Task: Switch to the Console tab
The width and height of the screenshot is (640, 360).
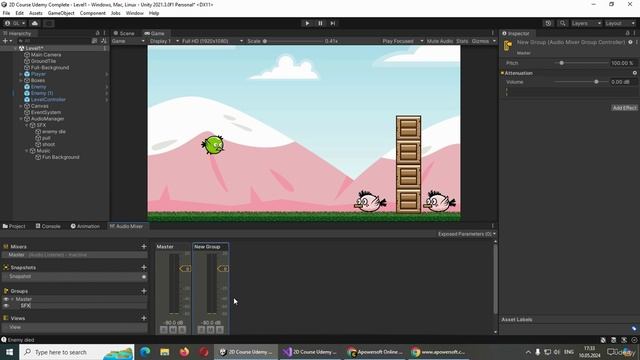Action: point(48,226)
